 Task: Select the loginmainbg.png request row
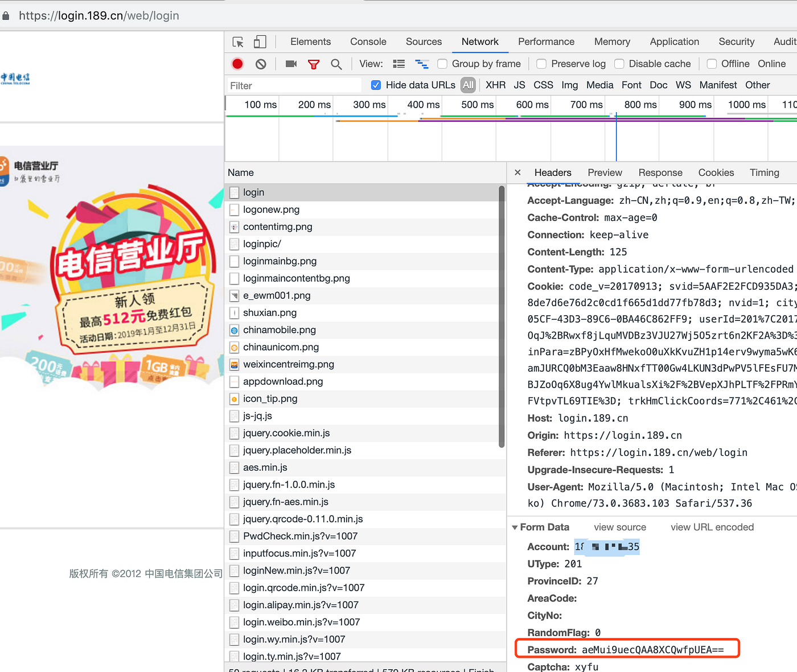[x=365, y=261]
